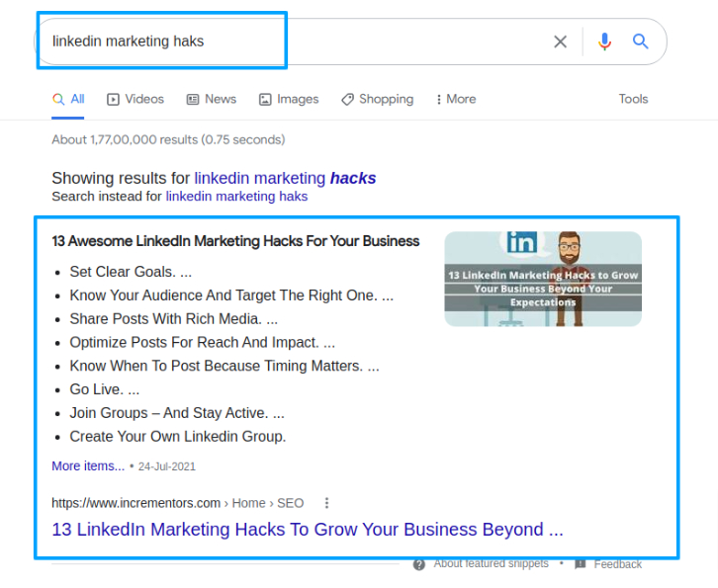The height and width of the screenshot is (588, 718).
Task: Start voice search via microphone icon
Action: 604,42
